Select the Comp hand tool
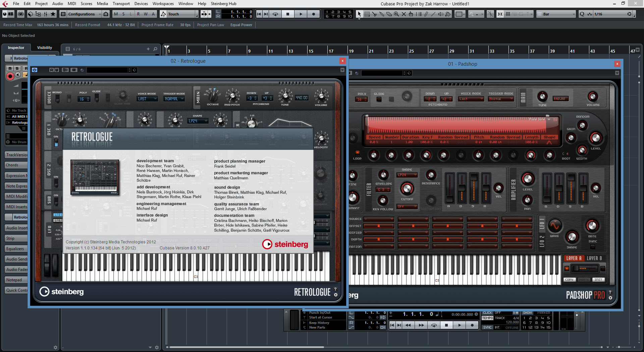The image size is (644, 352). tap(411, 14)
